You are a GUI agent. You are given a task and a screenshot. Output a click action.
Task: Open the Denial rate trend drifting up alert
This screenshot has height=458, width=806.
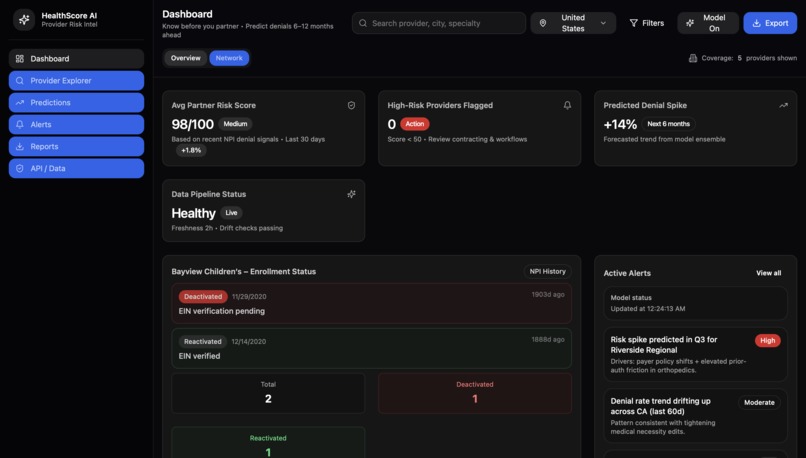click(x=695, y=416)
